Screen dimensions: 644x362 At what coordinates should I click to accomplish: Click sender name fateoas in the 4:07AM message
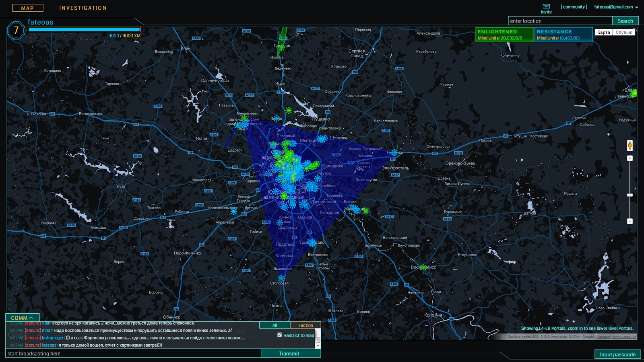(49, 345)
